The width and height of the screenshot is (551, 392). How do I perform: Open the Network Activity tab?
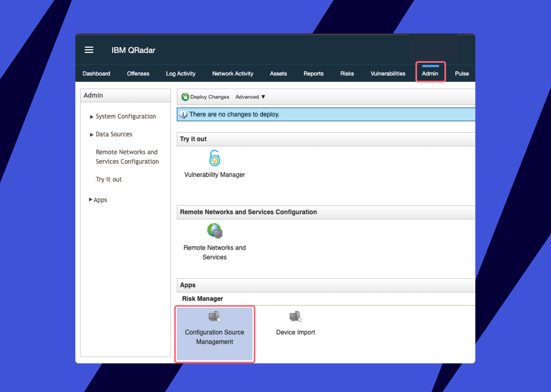tap(233, 74)
